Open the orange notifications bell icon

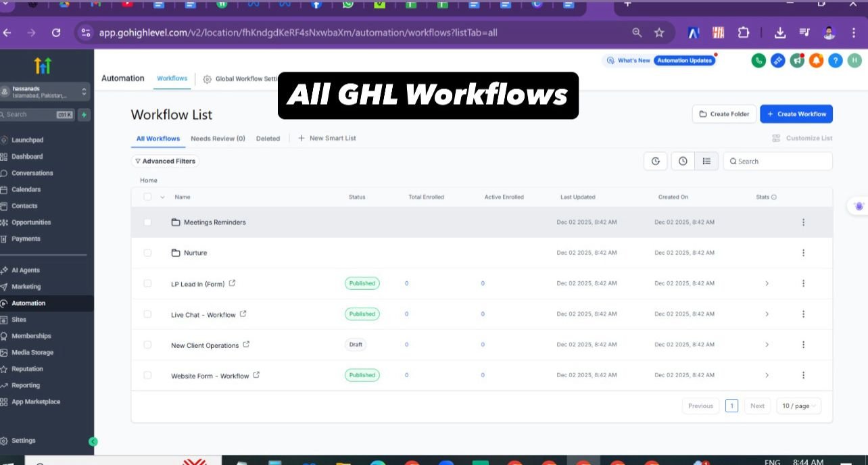pos(817,61)
